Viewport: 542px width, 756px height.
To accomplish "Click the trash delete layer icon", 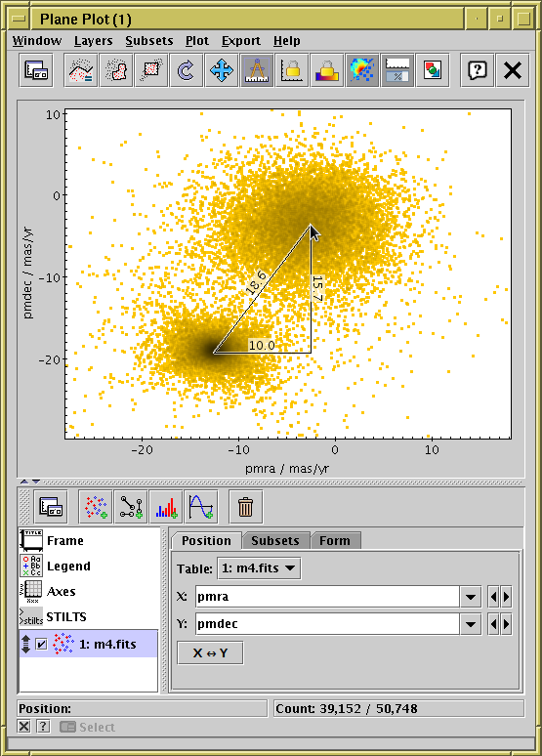I will [x=245, y=507].
